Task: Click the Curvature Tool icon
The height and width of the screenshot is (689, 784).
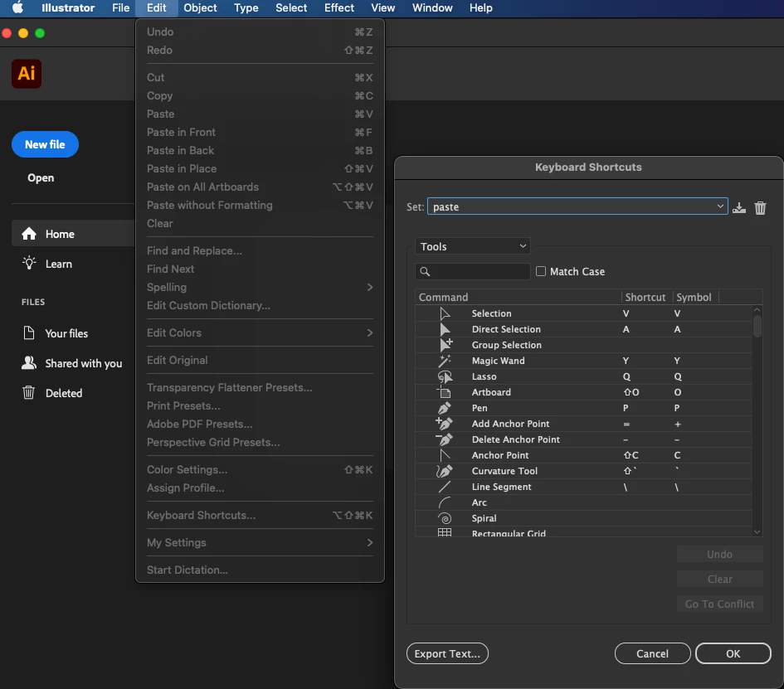Action: (445, 471)
